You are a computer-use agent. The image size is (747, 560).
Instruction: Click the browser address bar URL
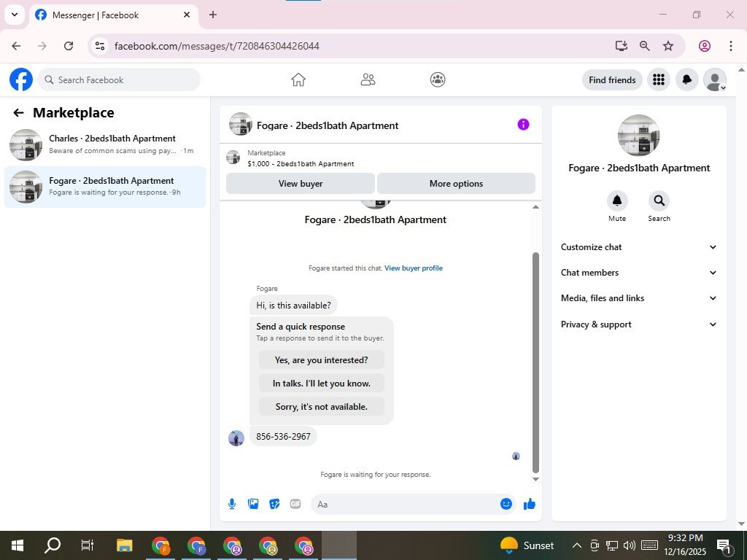[217, 46]
